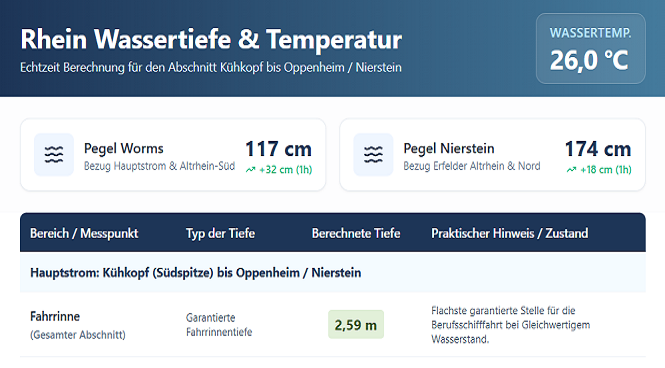Click the Flachste garantierte Stelle hint text

[511, 325]
